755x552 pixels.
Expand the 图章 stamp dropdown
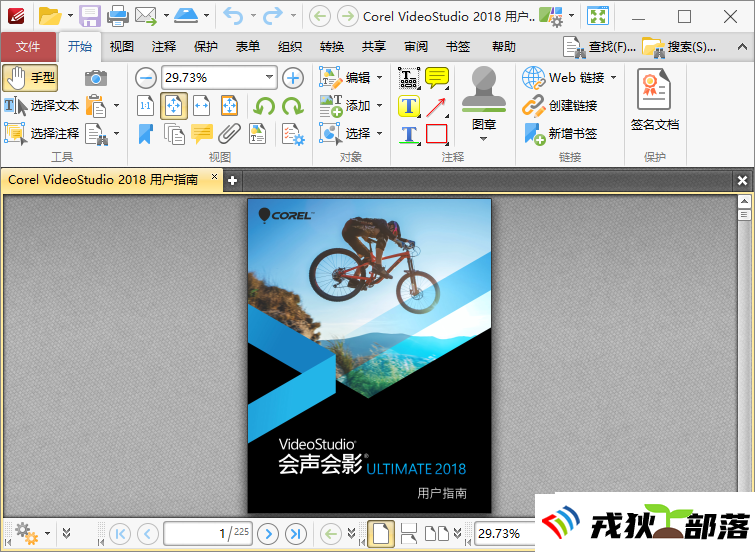(x=484, y=139)
